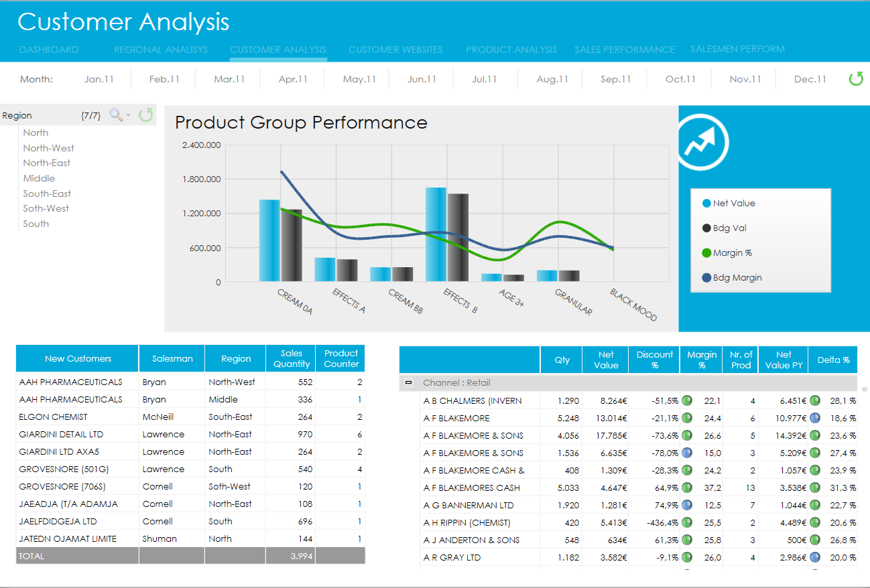The width and height of the screenshot is (870, 588).
Task: Click salesman McNeill in ELGON CHEMIST row
Action: tap(158, 417)
